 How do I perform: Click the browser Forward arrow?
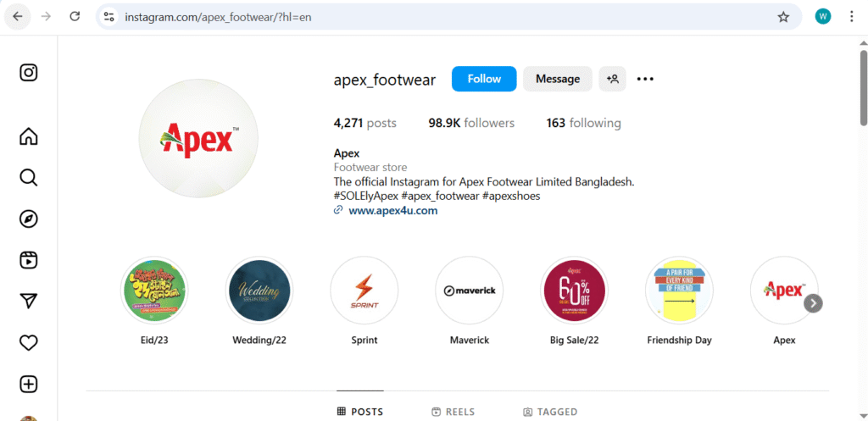(46, 17)
